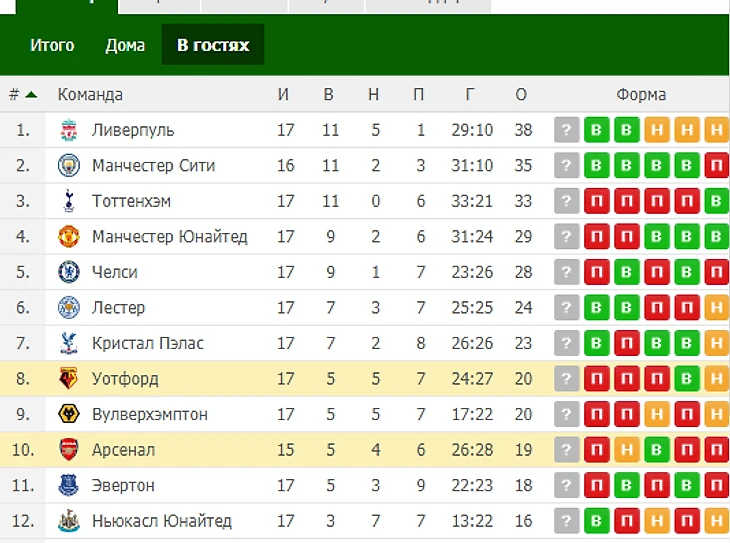Screen dimensions: 730x543
Task: Click the Manchester City club crest
Action: pyautogui.click(x=69, y=165)
